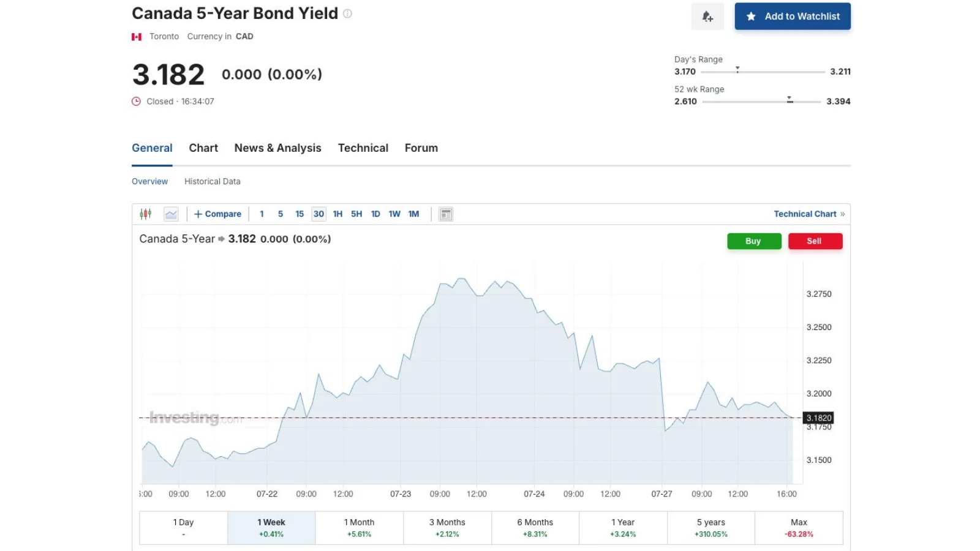
Task: Click the create alert bell icon
Action: coord(707,17)
